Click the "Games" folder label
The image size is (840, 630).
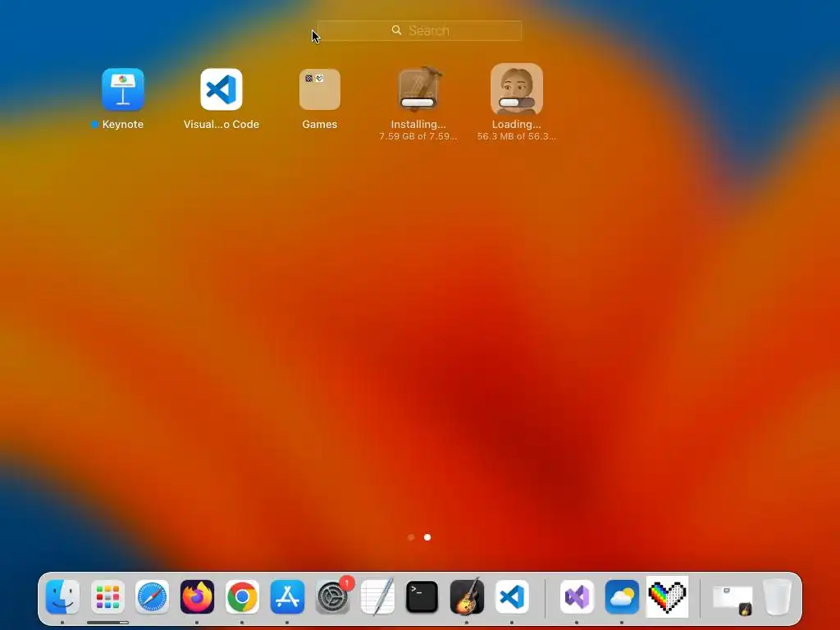click(x=320, y=125)
